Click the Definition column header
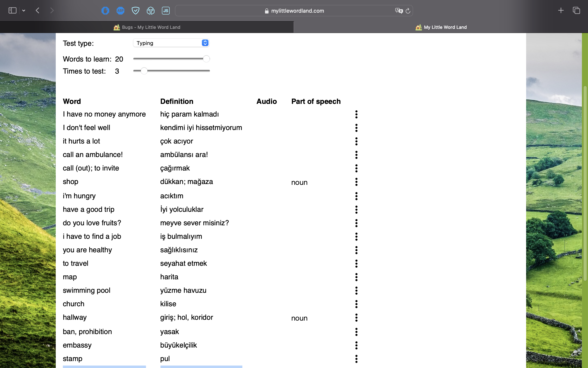Image resolution: width=588 pixels, height=368 pixels. click(x=177, y=101)
